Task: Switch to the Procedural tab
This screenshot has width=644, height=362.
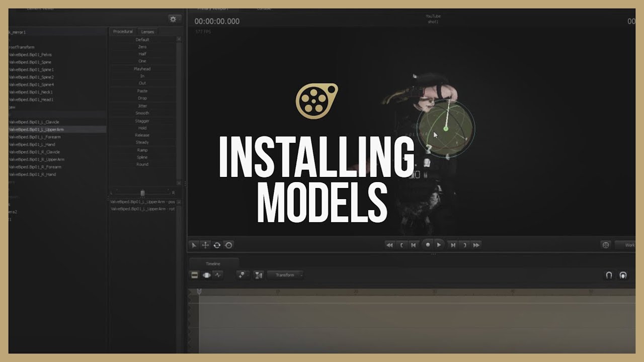Action: 123,32
